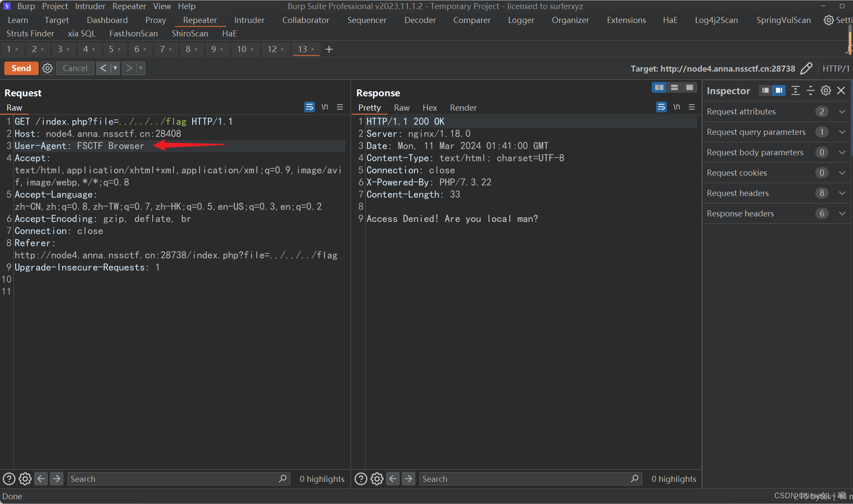This screenshot has height=504, width=853.
Task: Add a new Repeater tab
Action: 329,49
